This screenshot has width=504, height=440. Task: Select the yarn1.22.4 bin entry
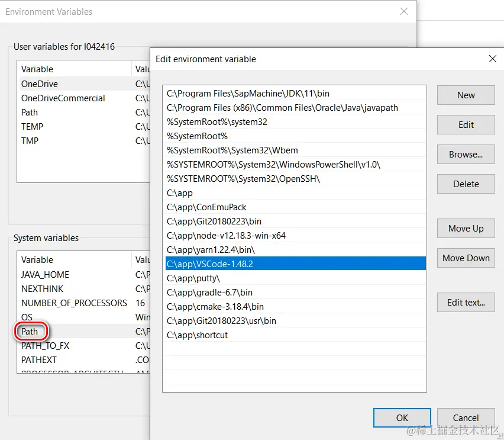[x=295, y=250]
